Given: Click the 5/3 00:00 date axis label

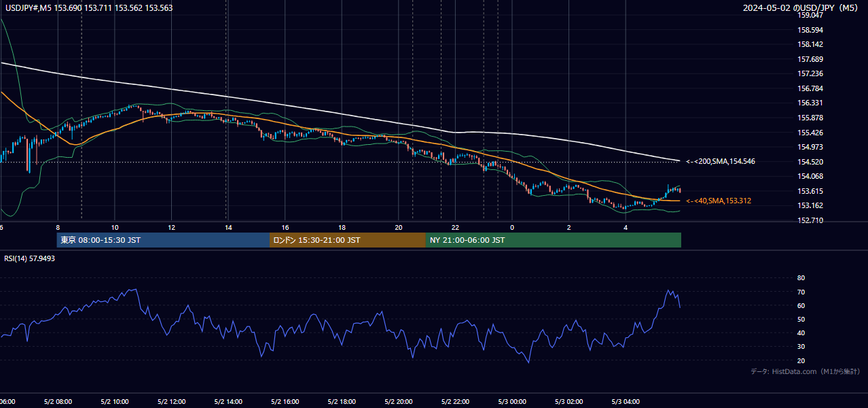Looking at the screenshot, I should tap(512, 402).
